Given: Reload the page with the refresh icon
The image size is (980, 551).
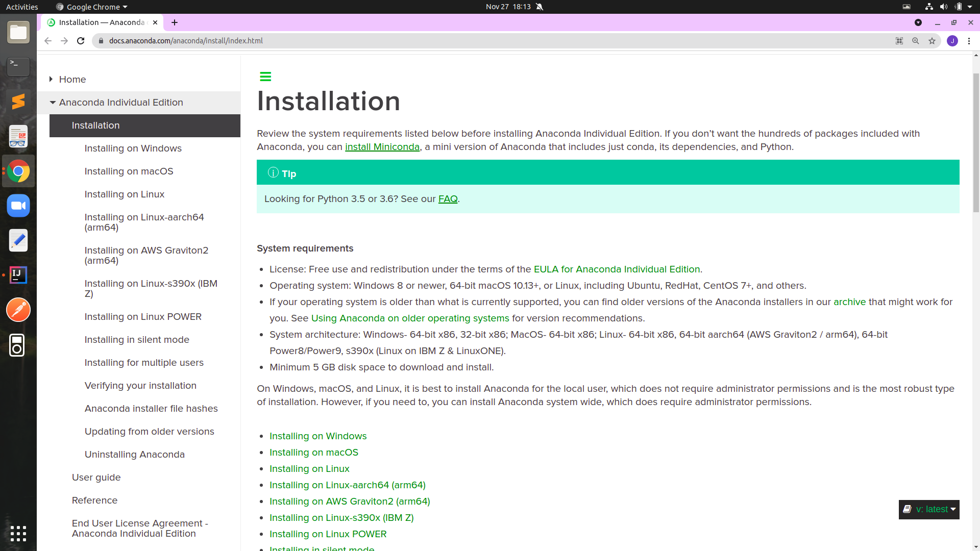Looking at the screenshot, I should pos(81,41).
